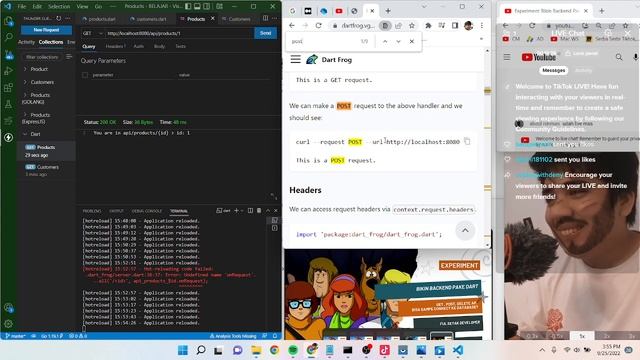Switch to the Headers request tab
The height and width of the screenshot is (360, 640).
[x=115, y=47]
